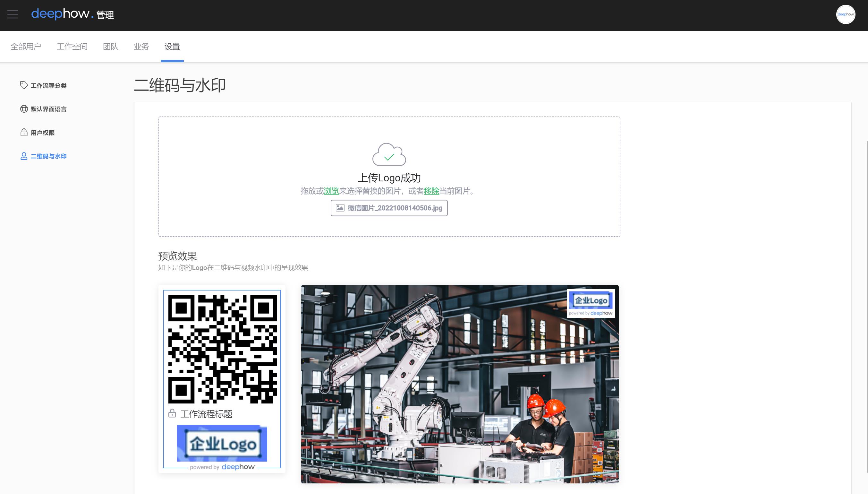The image size is (868, 494).
Task: Click the 工作流程标题 label text
Action: (206, 414)
